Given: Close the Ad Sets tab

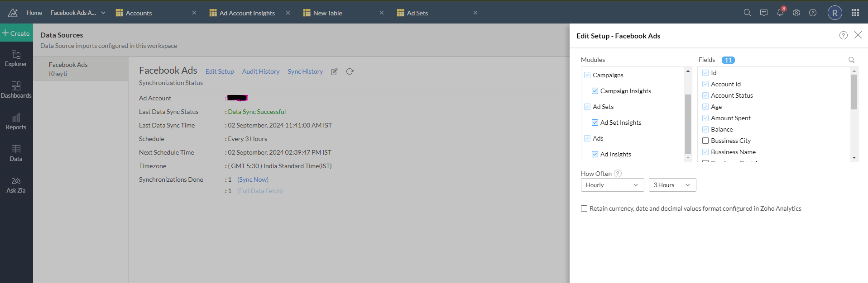Looking at the screenshot, I should (x=475, y=13).
